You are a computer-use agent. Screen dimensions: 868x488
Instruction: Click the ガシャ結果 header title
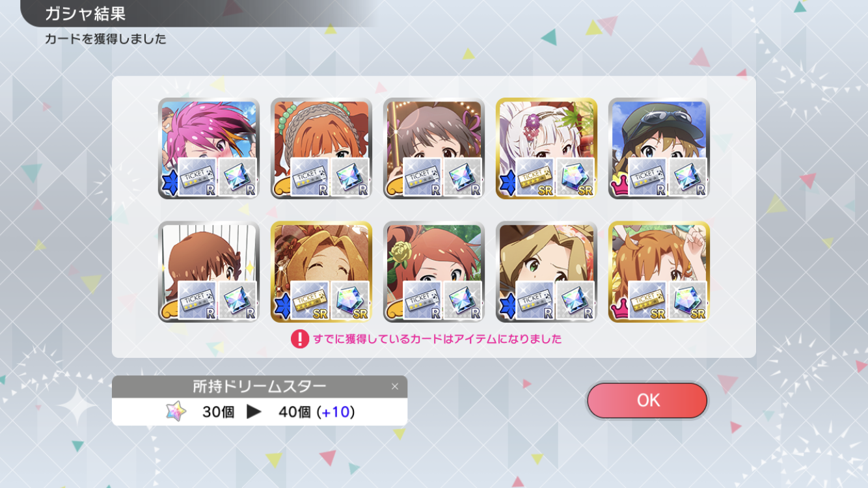point(85,13)
